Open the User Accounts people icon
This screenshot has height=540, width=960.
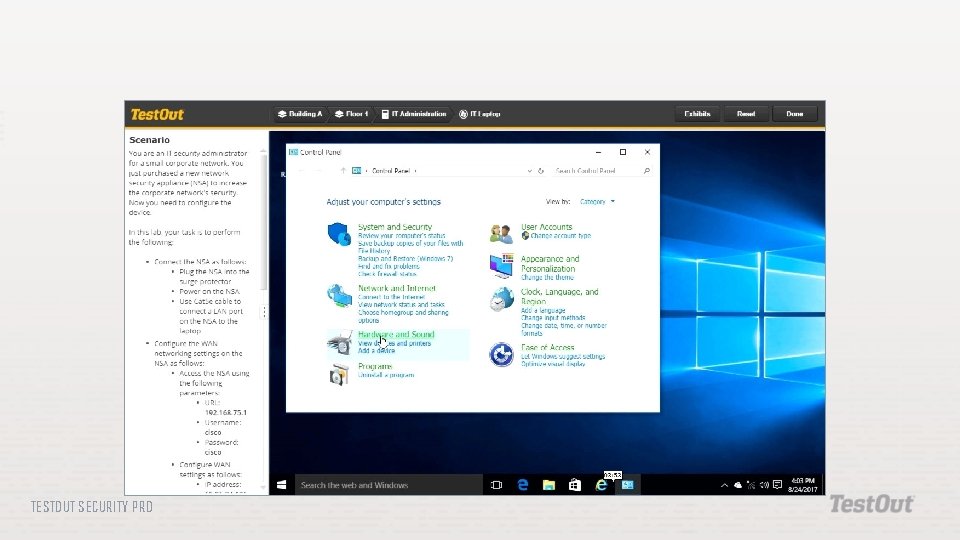(x=501, y=234)
